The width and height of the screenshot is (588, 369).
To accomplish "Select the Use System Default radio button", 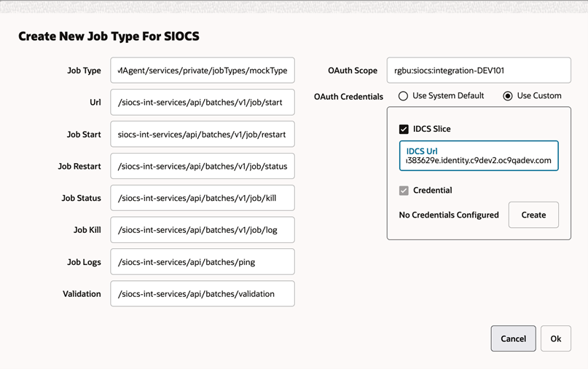I will [x=403, y=96].
